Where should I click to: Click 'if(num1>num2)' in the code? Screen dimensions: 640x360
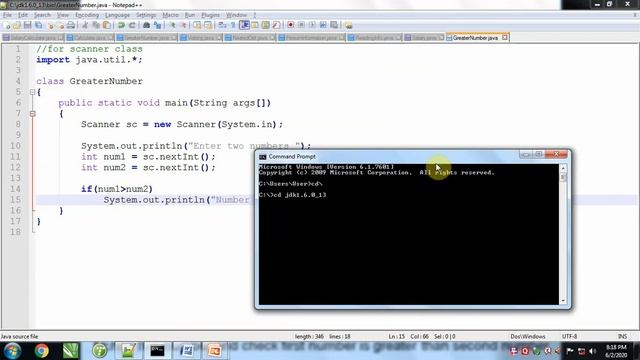click(117, 189)
